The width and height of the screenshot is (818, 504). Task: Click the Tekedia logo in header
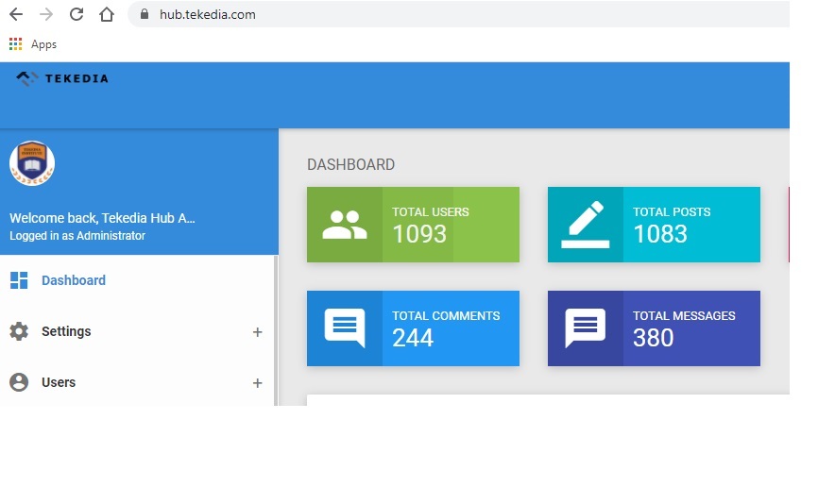(x=62, y=78)
